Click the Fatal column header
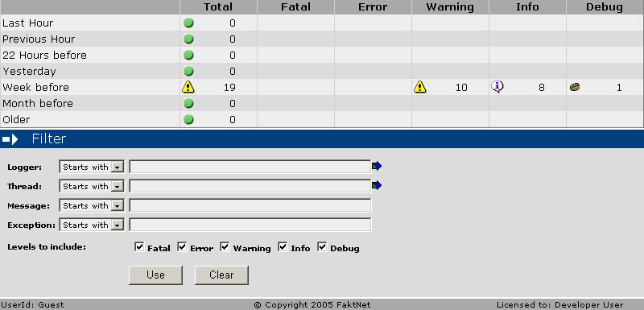Image resolution: width=644 pixels, height=310 pixels. [295, 7]
